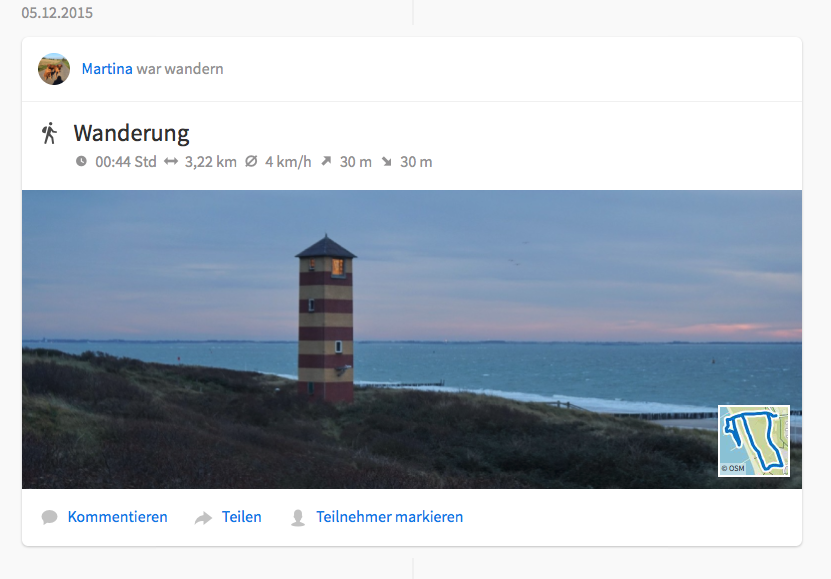Open the route map thumbnail
Viewport: 831px width, 579px height.
754,441
